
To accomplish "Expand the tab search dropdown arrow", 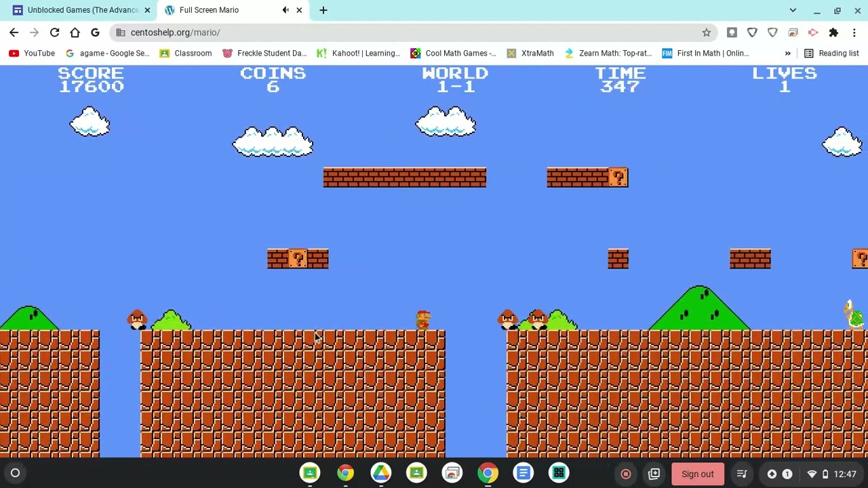I will click(x=793, y=10).
